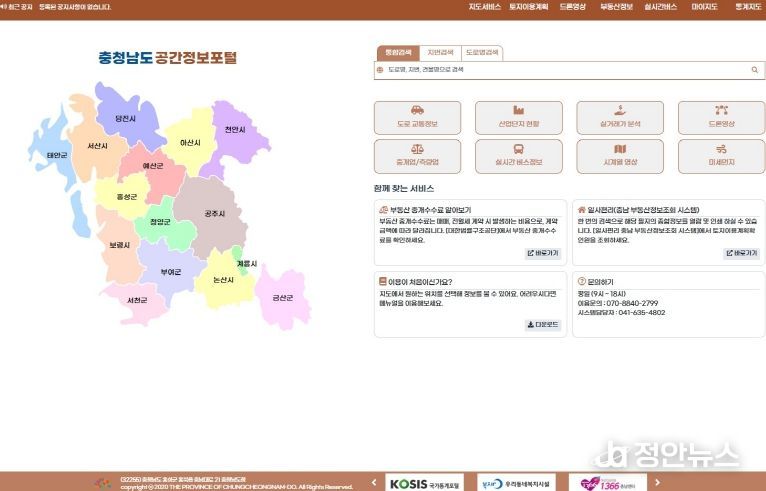The width and height of the screenshot is (766, 491).
Task: Open the KOSIS 국가통계포털 banner
Action: tap(424, 484)
